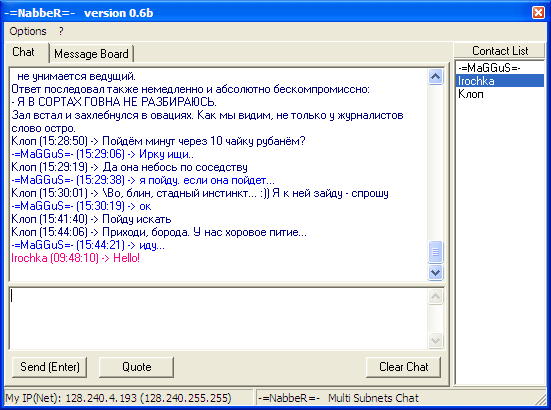Click the line 'Да она небось по соседству'
This screenshot has width=551, height=410.
(129, 167)
